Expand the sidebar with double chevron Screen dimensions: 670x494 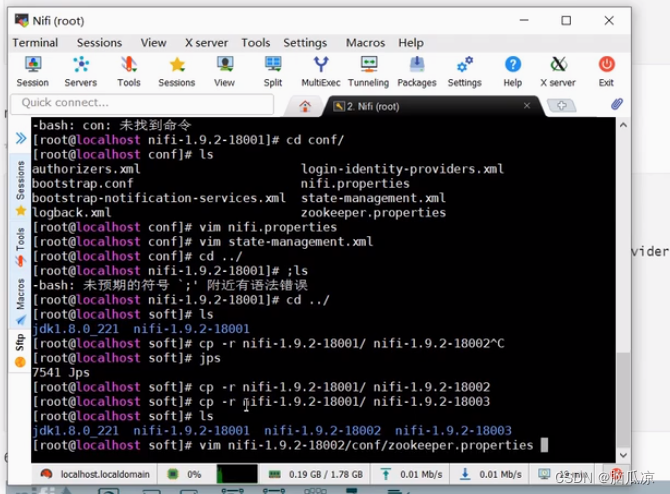[21, 138]
